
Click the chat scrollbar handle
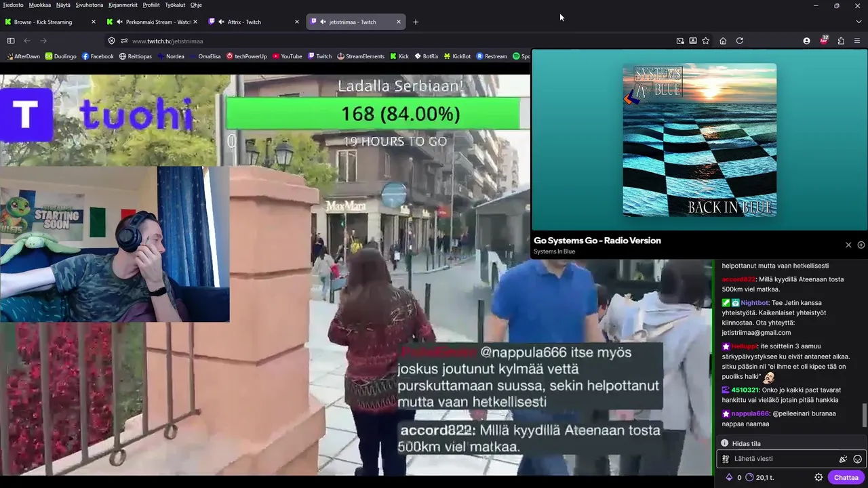864,415
